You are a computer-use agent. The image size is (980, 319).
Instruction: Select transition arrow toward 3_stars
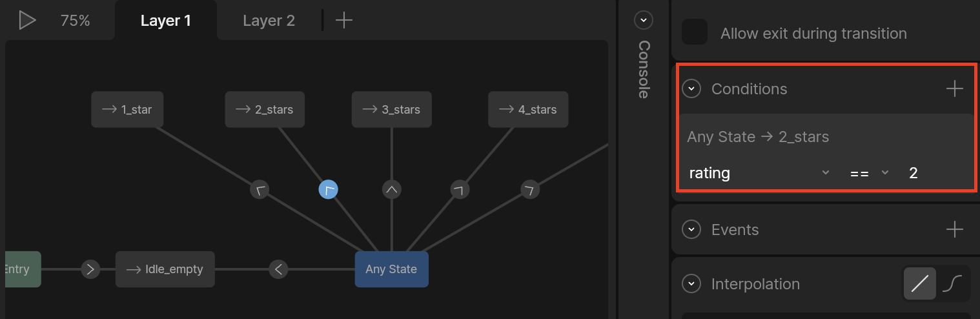392,190
